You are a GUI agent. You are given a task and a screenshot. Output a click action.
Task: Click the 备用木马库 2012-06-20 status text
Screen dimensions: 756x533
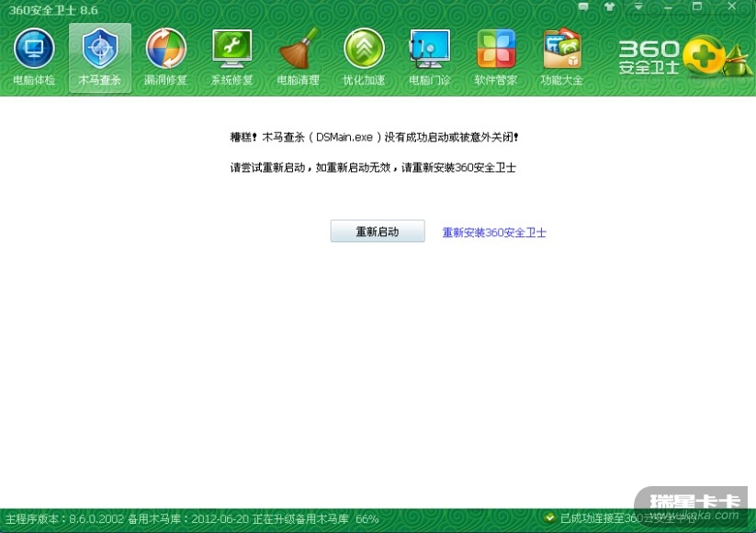click(188, 519)
